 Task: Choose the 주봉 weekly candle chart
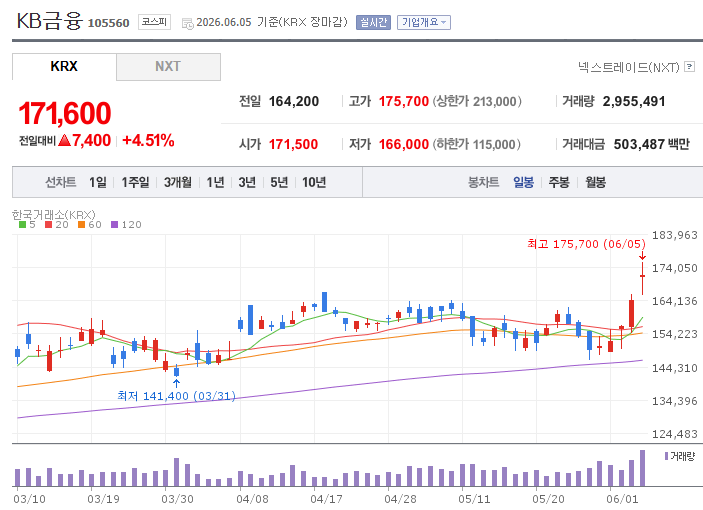click(559, 182)
